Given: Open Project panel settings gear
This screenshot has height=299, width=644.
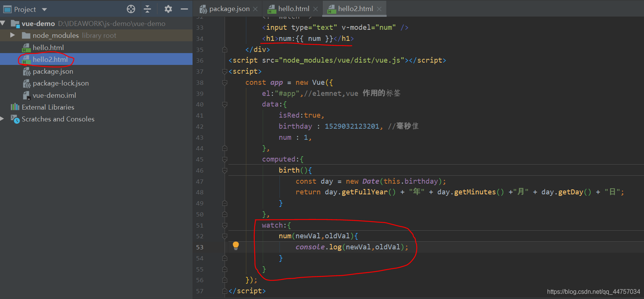Looking at the screenshot, I should (x=168, y=9).
